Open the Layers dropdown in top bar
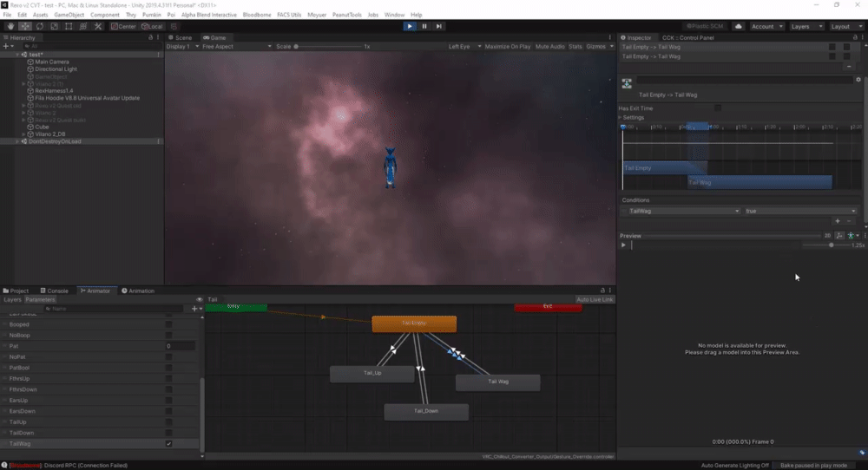The width and height of the screenshot is (868, 470). pyautogui.click(x=806, y=26)
